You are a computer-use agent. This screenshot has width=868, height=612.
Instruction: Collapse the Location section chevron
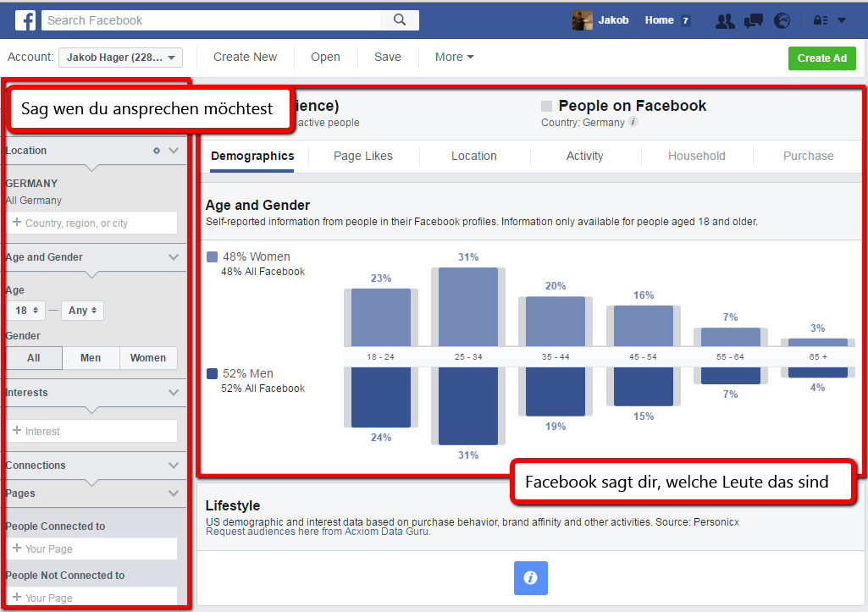174,151
